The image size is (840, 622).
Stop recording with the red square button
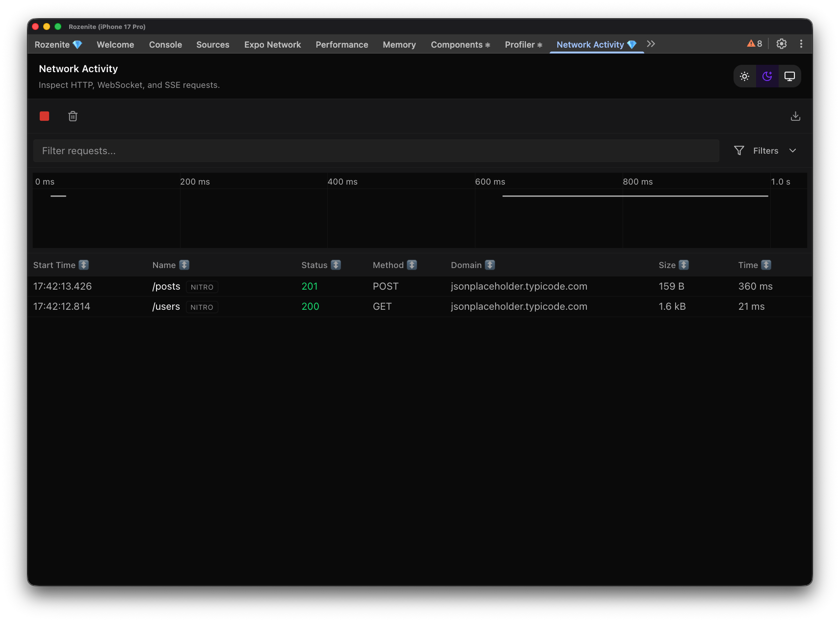pos(44,116)
